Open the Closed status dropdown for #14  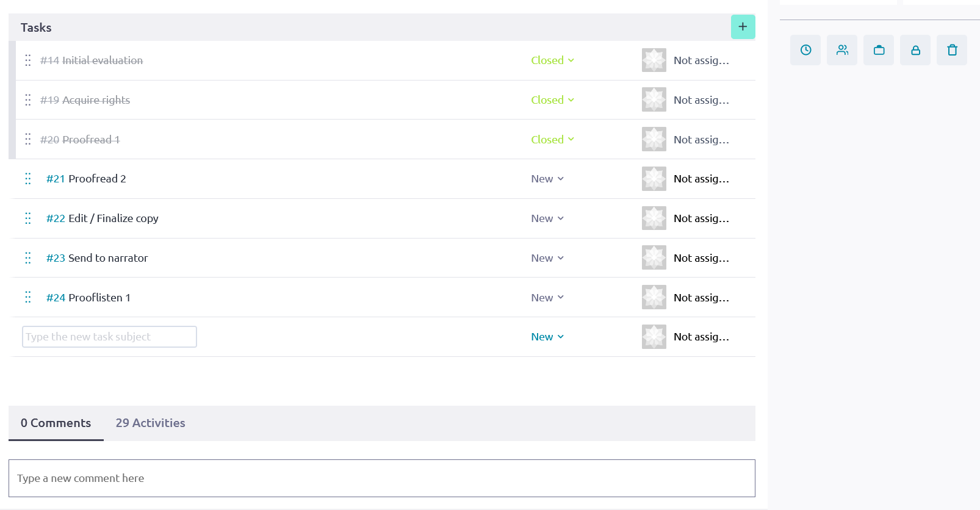551,60
